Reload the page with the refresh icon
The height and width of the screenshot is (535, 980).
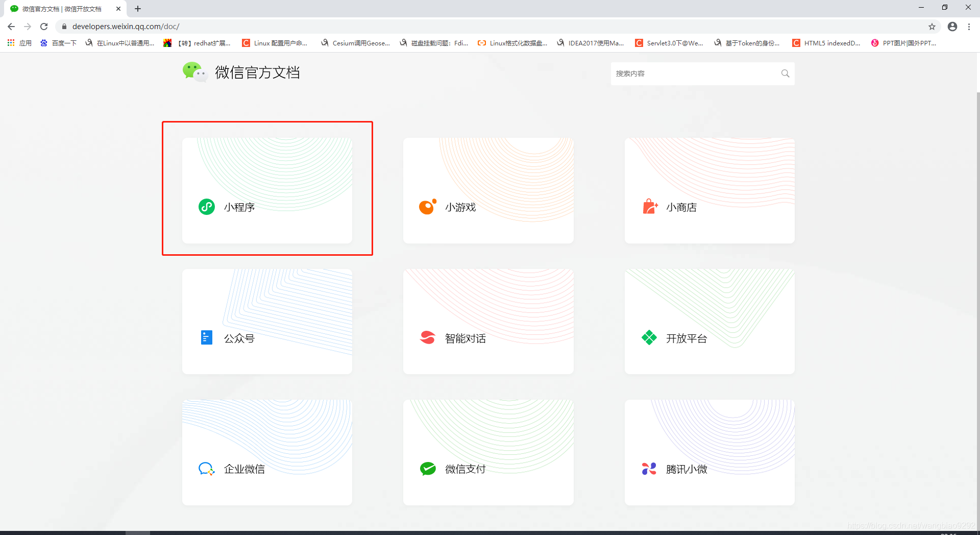coord(44,27)
